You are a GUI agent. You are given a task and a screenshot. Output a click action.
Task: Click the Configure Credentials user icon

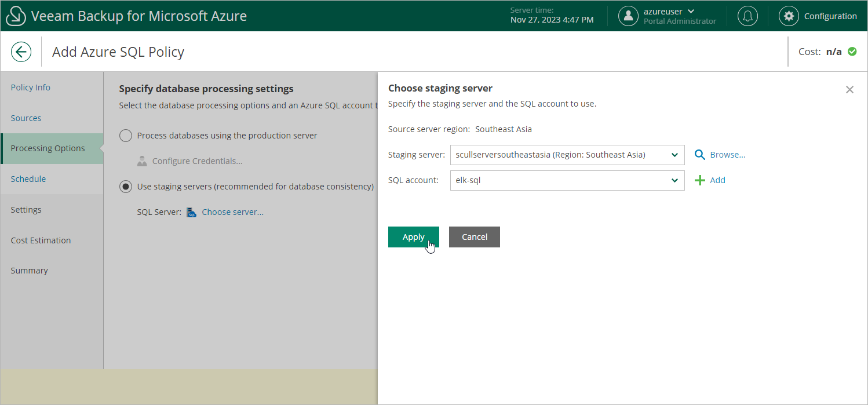point(142,161)
